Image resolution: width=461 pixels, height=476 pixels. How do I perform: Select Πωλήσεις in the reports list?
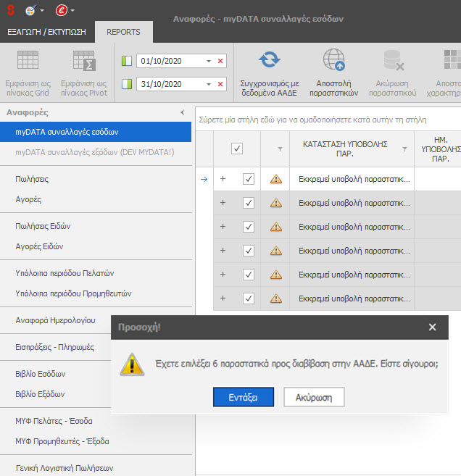pos(33,178)
